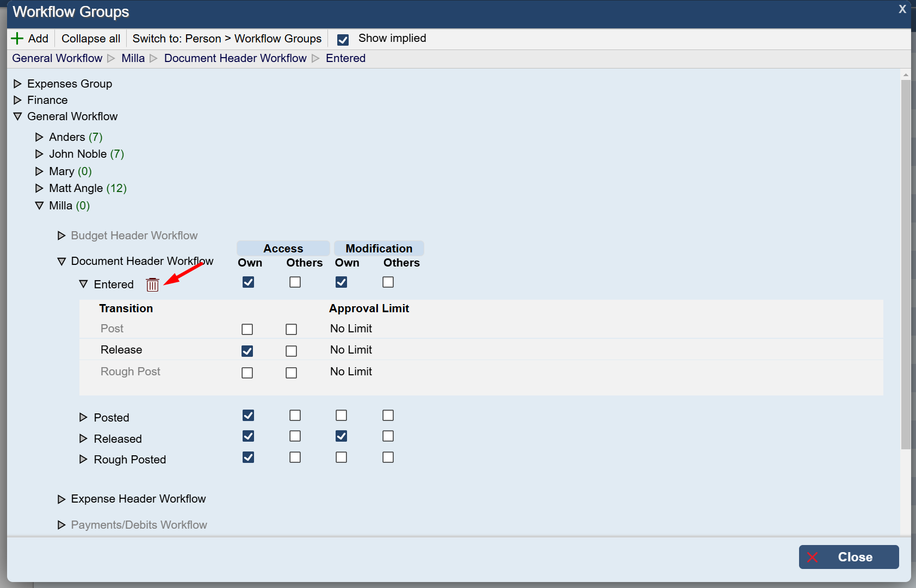Expand the Expense Header Workflow node
Viewport: 916px width, 588px height.
click(61, 499)
